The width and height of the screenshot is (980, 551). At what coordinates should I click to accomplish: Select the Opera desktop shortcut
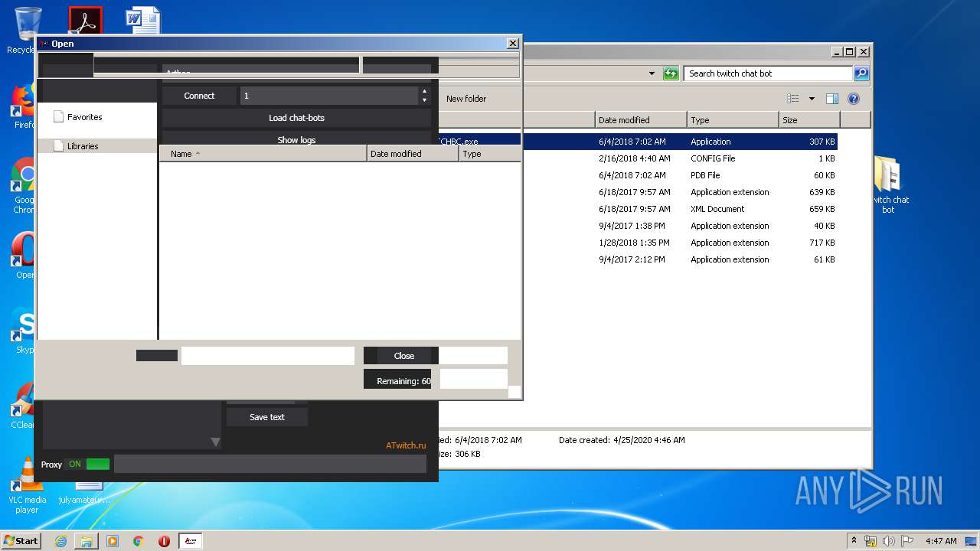tap(24, 256)
